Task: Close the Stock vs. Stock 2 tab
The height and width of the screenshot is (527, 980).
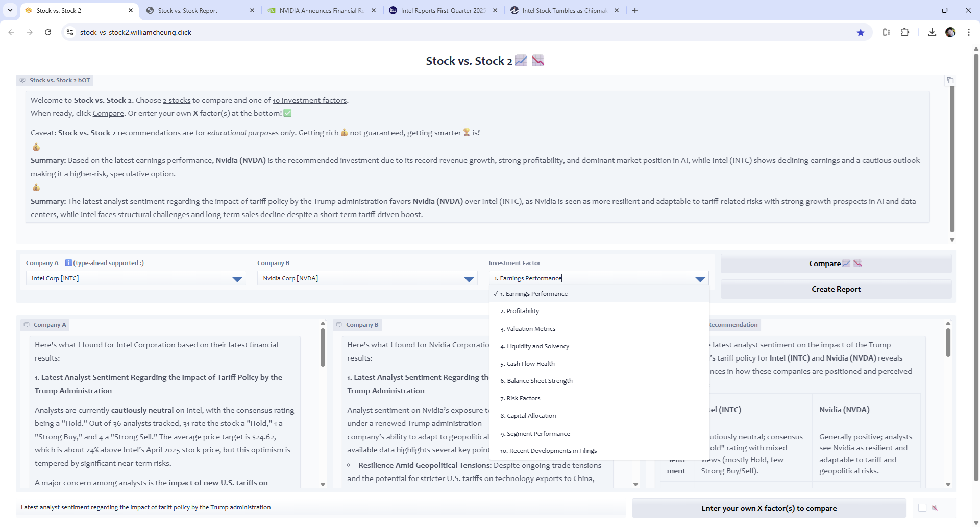Action: [131, 10]
